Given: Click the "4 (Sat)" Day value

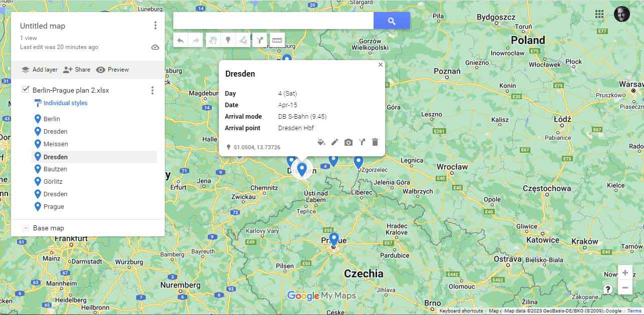Looking at the screenshot, I should [x=287, y=94].
